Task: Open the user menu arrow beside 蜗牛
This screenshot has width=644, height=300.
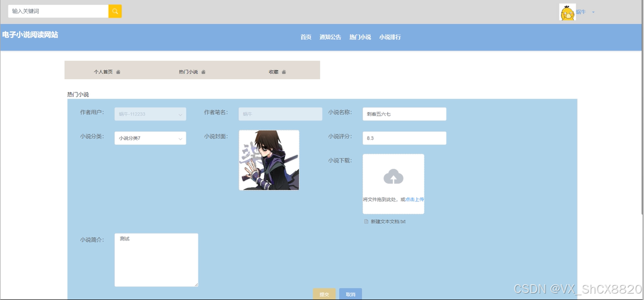Action: click(x=593, y=12)
